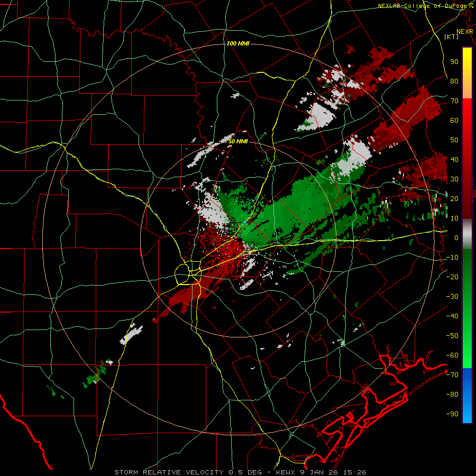Click the 30 value on the velocity scale
Image resolution: width=476 pixels, height=476 pixels.
pyautogui.click(x=454, y=179)
